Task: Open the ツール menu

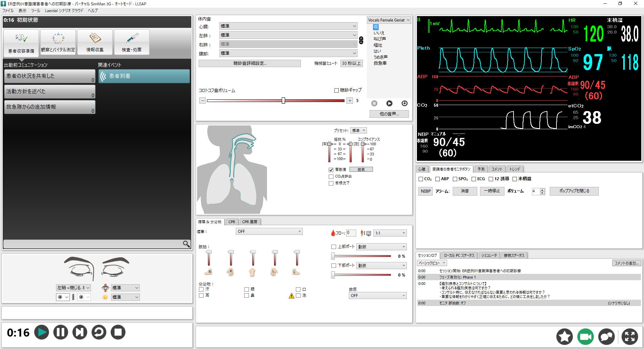Action: click(x=36, y=11)
